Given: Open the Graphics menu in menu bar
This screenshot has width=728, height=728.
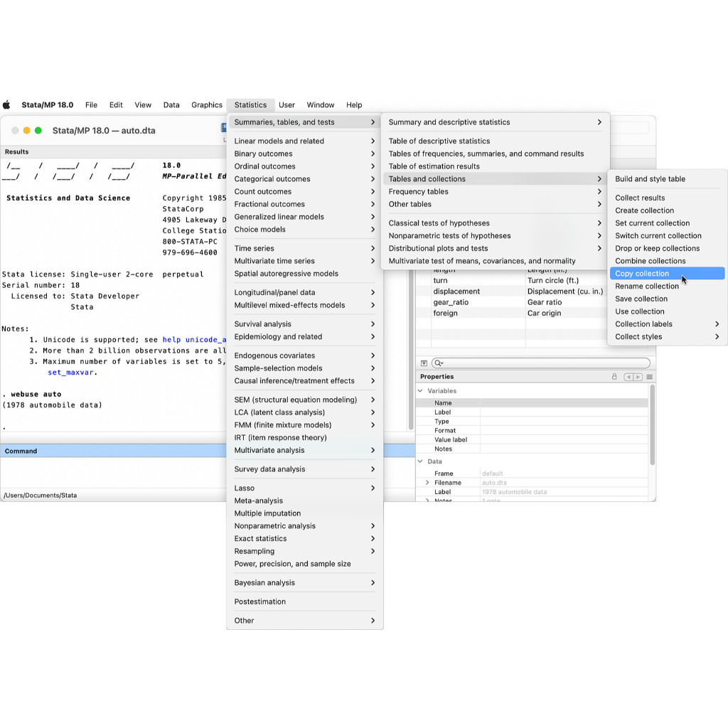Looking at the screenshot, I should pos(207,105).
